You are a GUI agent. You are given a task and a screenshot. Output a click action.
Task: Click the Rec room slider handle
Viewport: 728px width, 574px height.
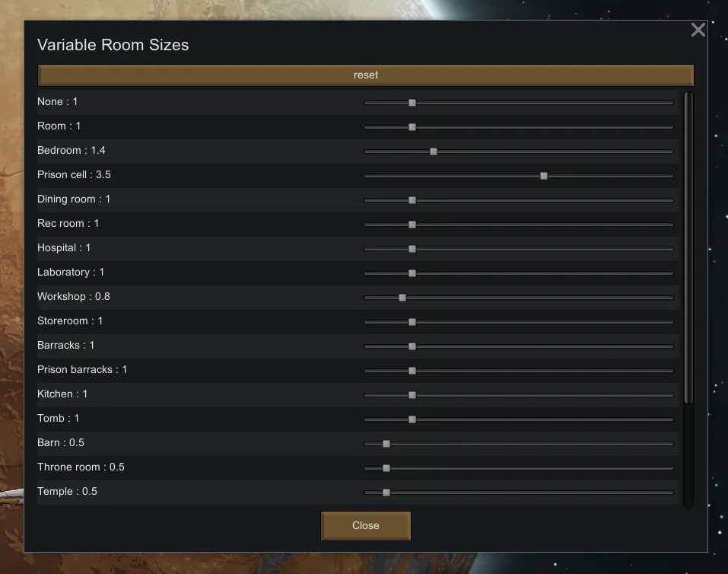[412, 225]
